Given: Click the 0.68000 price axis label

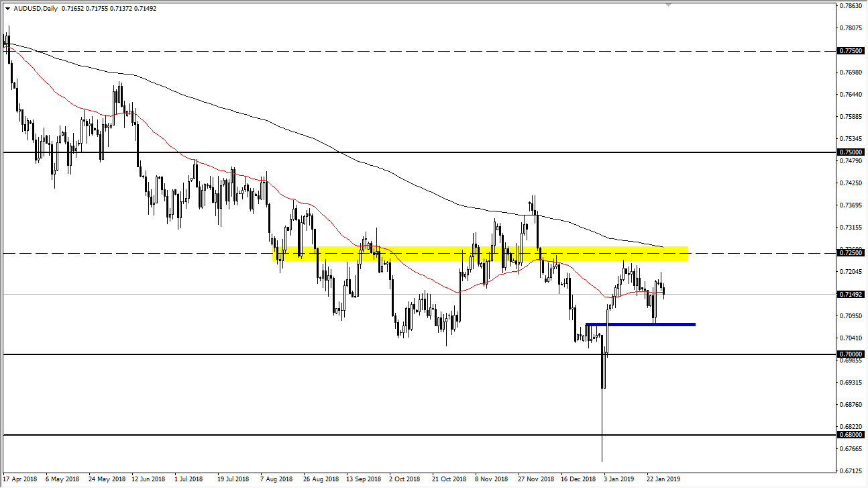Looking at the screenshot, I should click(851, 435).
